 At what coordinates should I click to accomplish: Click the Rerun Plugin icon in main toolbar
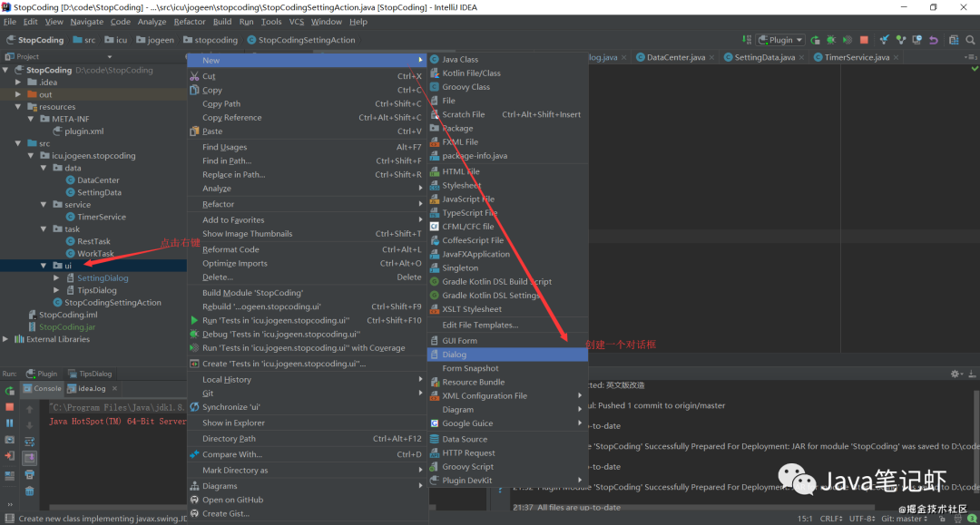(815, 40)
